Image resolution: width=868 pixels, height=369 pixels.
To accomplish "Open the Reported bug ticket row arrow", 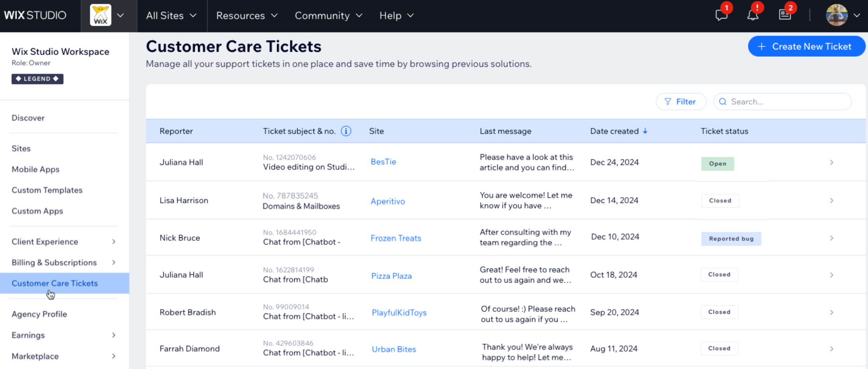I will pyautogui.click(x=832, y=238).
